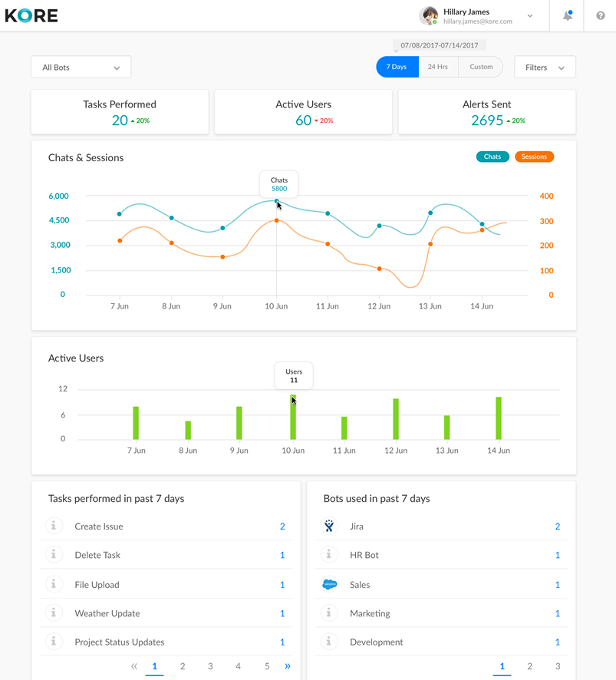Image resolution: width=616 pixels, height=680 pixels.
Task: Click the help question mark icon
Action: [601, 15]
